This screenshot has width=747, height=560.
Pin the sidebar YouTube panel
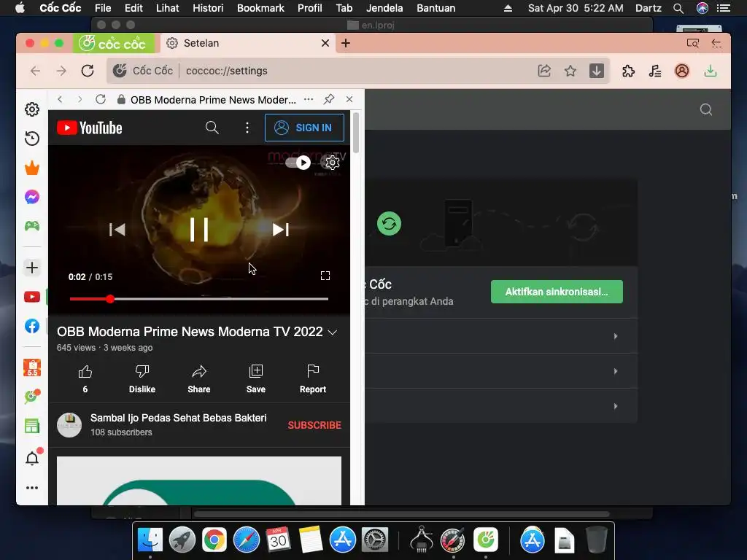pyautogui.click(x=329, y=99)
